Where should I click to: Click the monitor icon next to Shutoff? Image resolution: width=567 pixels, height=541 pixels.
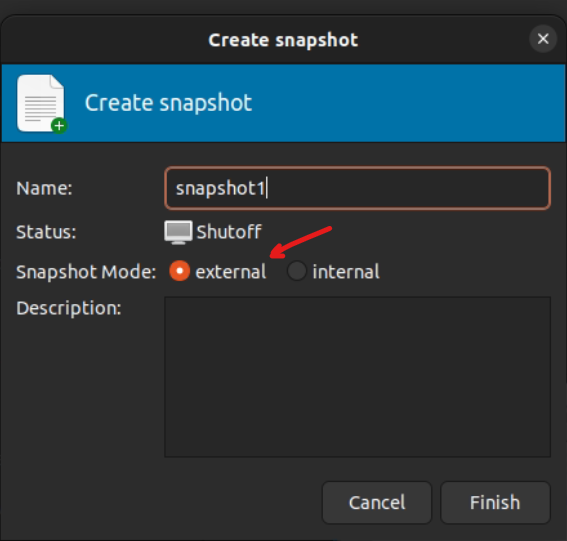coord(178,232)
